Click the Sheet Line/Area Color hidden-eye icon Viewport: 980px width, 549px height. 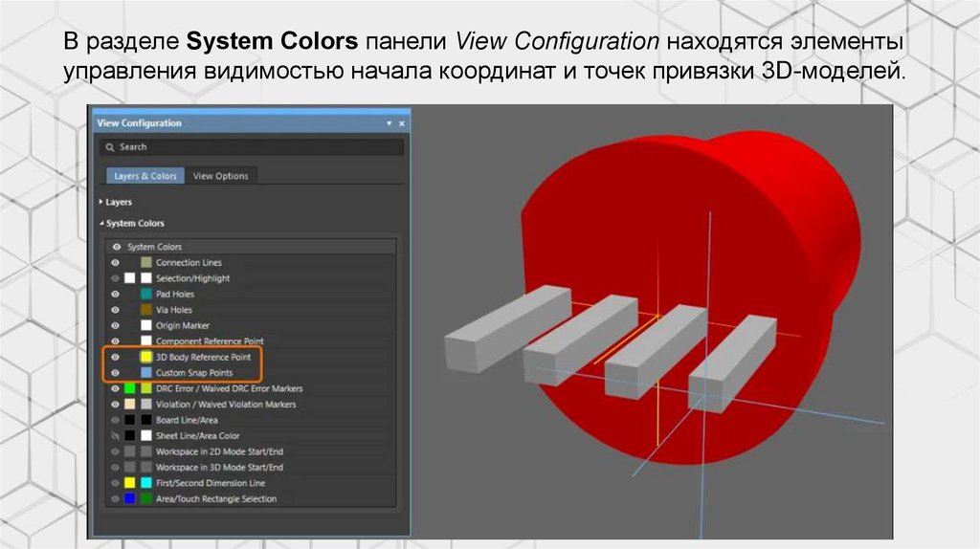[115, 435]
